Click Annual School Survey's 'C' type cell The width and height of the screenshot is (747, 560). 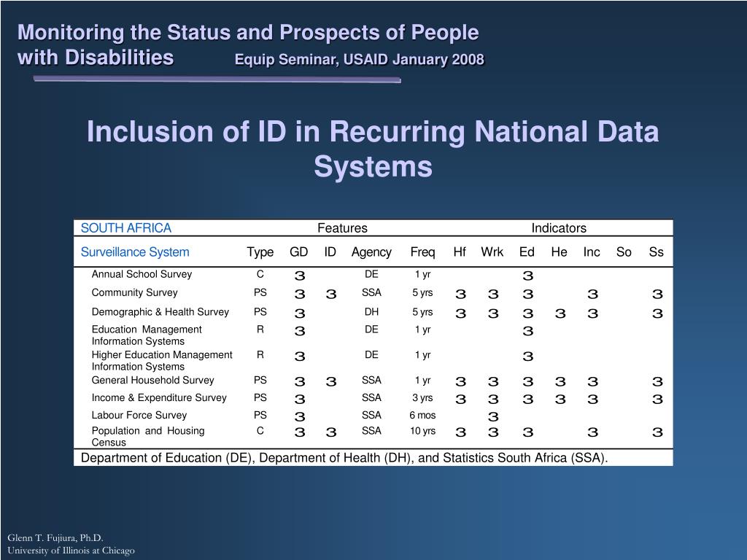coord(260,274)
